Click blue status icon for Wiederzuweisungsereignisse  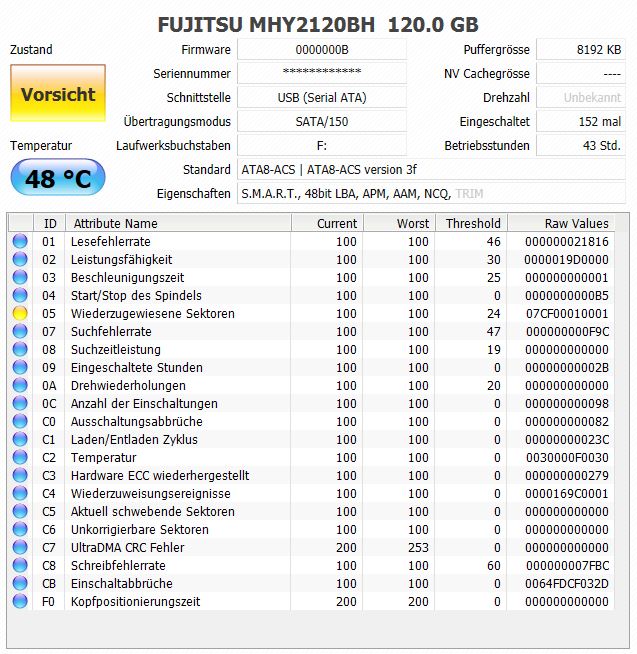(20, 493)
